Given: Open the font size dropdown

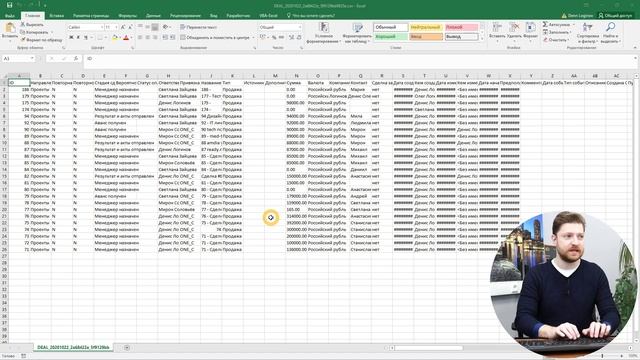Looking at the screenshot, I should (116, 27).
